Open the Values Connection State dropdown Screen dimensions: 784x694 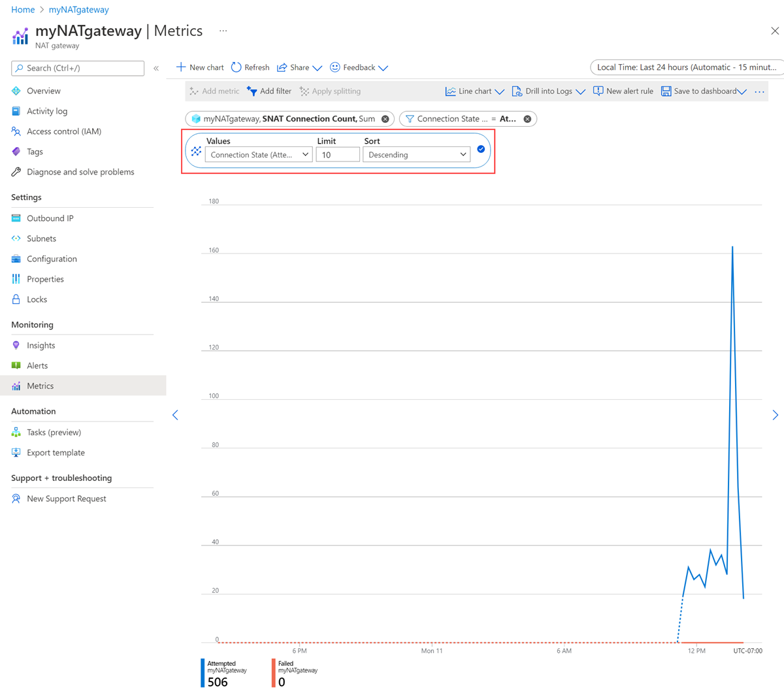tap(257, 154)
